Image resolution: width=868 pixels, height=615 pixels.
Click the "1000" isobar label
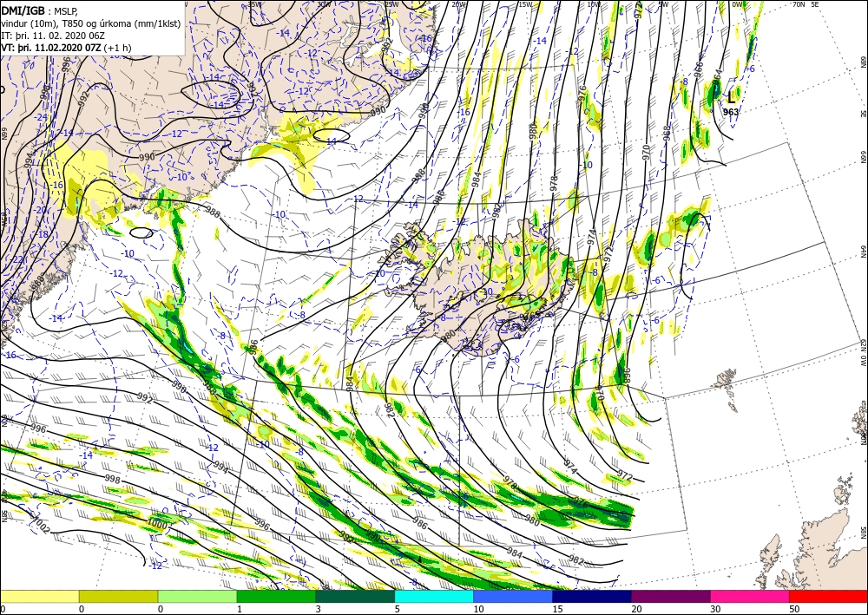157,523
